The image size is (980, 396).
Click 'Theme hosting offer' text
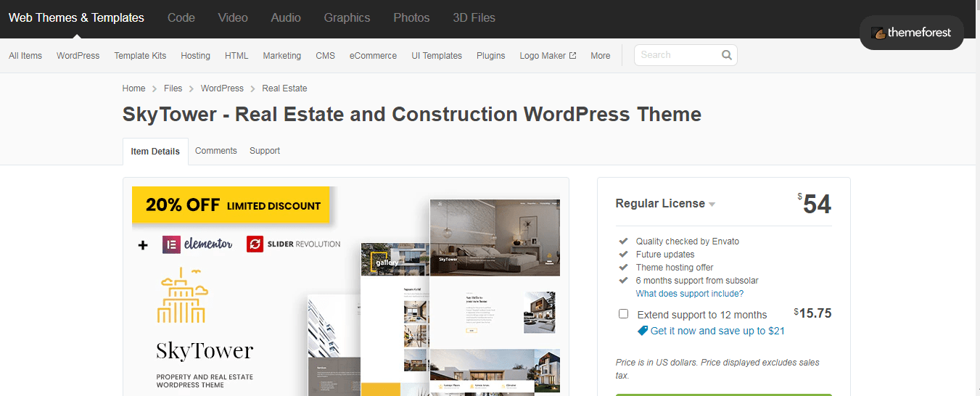[675, 268]
